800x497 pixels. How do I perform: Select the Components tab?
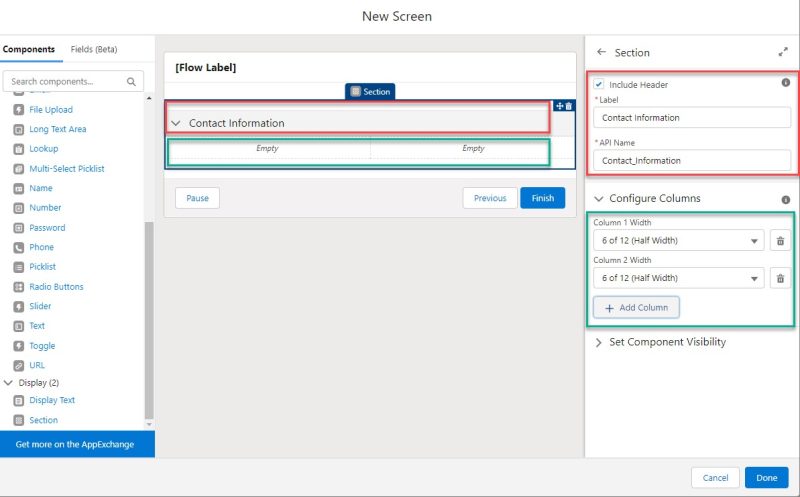[x=29, y=49]
